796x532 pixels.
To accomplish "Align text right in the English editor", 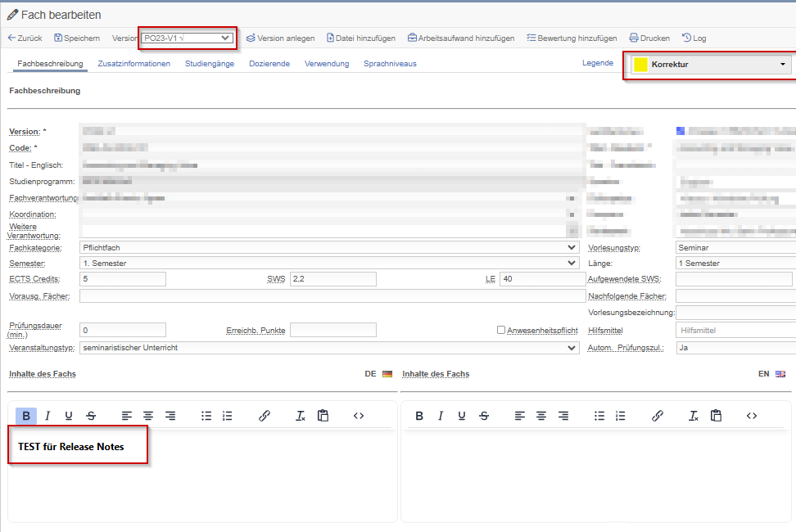I will coord(563,416).
